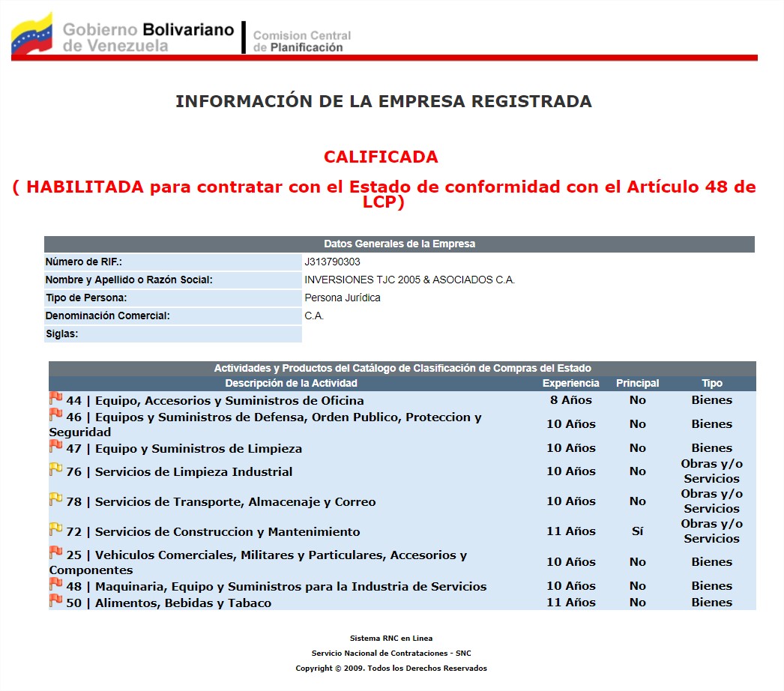Screen dimensions: 784x691
Task: Click the red flag beside activity 48
Action: (55, 584)
